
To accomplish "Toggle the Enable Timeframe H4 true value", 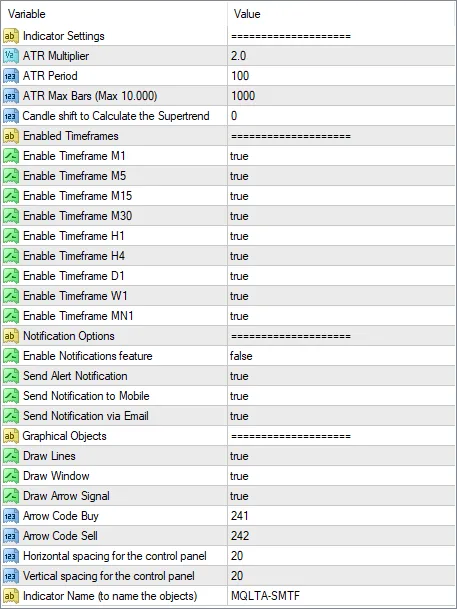I will coord(239,256).
